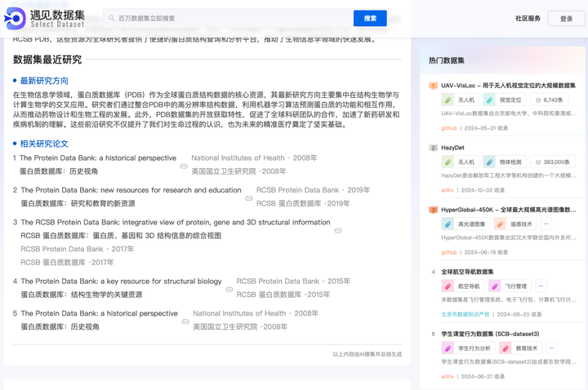
Task: Click 物体检测 tag under HazyDet
Action: click(504, 162)
